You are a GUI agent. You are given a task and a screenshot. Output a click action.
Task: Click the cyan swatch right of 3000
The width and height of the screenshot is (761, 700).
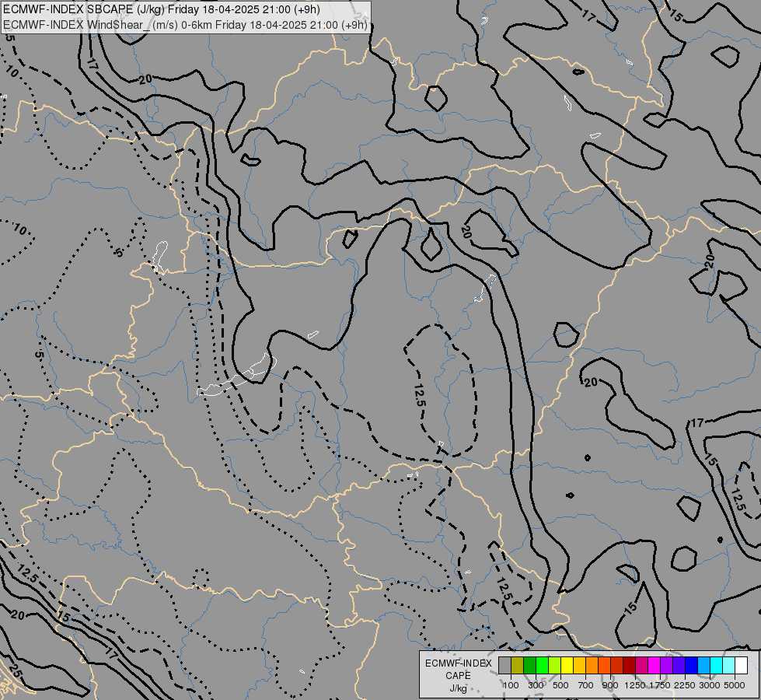(716, 665)
